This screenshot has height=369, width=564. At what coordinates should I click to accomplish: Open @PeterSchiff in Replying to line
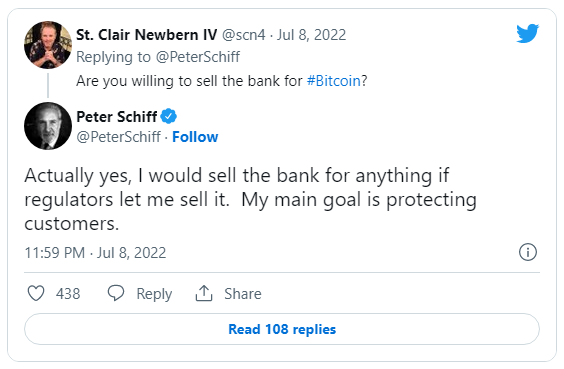[197, 57]
